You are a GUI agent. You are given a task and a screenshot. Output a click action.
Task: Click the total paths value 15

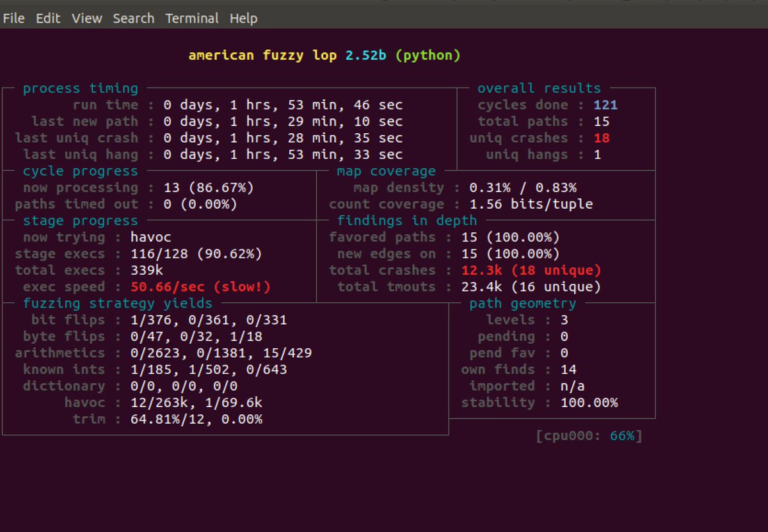(x=601, y=122)
